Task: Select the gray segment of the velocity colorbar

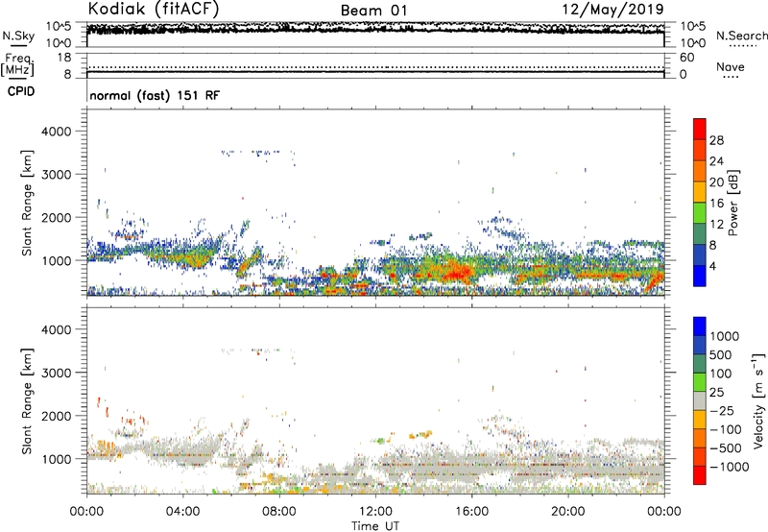Action: tap(700, 400)
